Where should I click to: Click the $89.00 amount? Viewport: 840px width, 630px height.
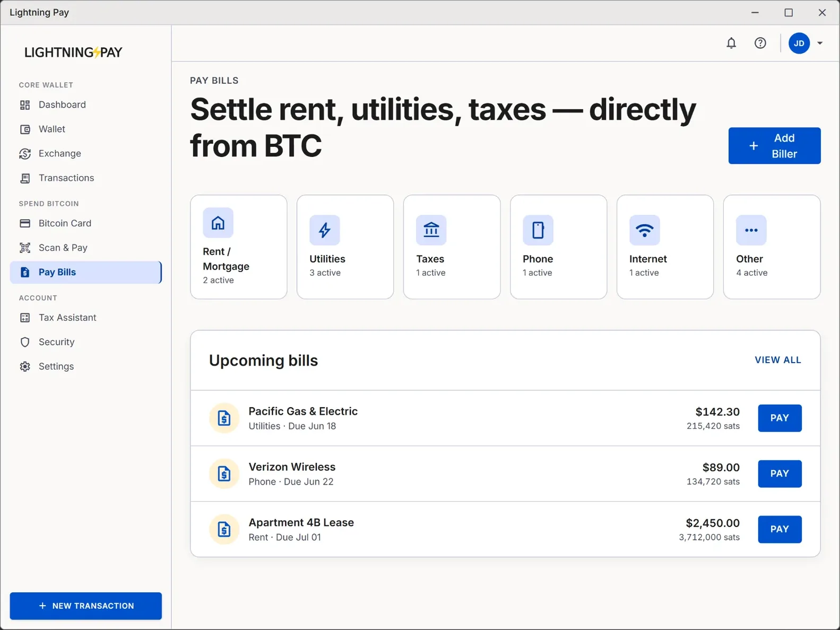click(721, 468)
